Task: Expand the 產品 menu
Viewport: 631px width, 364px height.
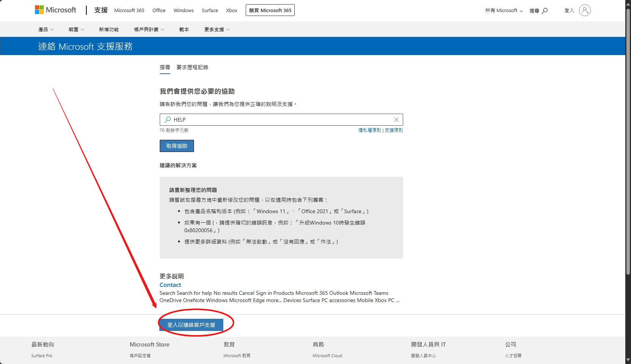Action: [46, 29]
